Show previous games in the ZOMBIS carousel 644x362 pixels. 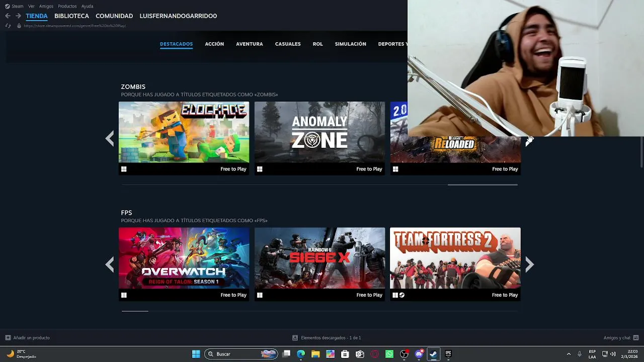(110, 138)
